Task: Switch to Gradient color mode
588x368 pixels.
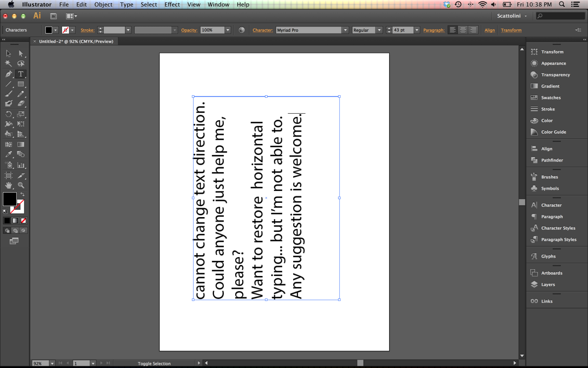Action: coord(15,220)
